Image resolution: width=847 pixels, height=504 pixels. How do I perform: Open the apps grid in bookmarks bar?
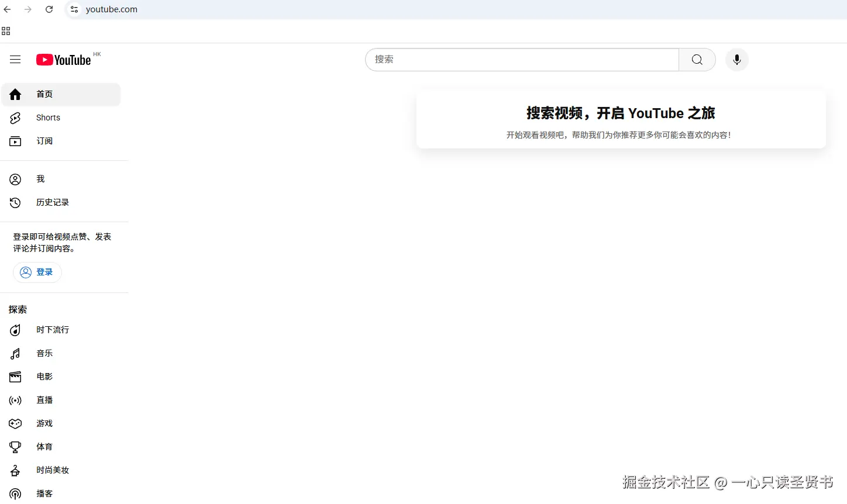point(6,31)
